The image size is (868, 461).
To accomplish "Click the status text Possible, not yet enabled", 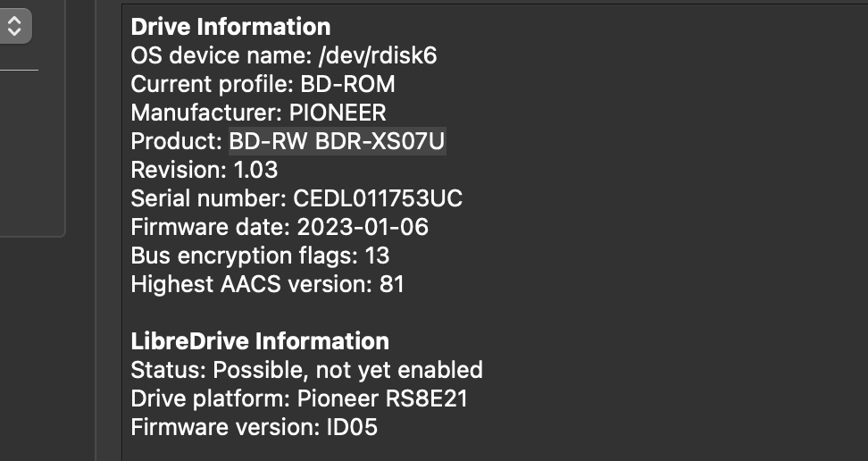I will pyautogui.click(x=347, y=370).
